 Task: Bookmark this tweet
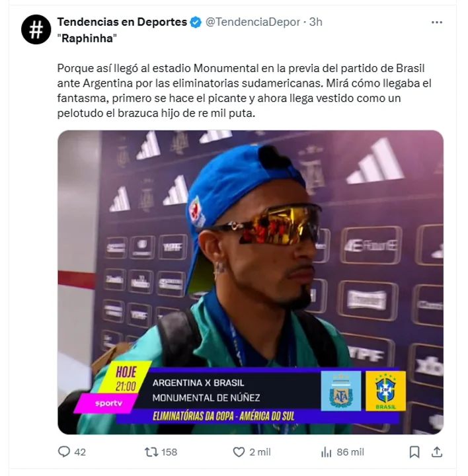pos(414,452)
